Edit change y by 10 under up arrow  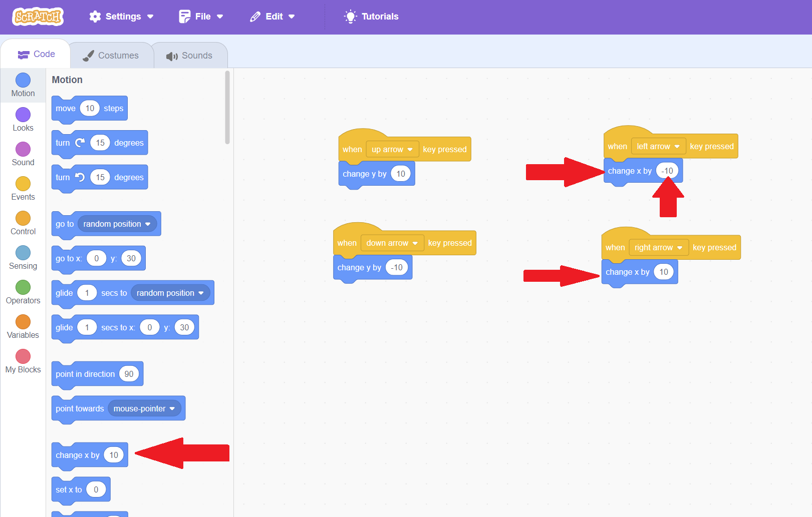(x=401, y=174)
